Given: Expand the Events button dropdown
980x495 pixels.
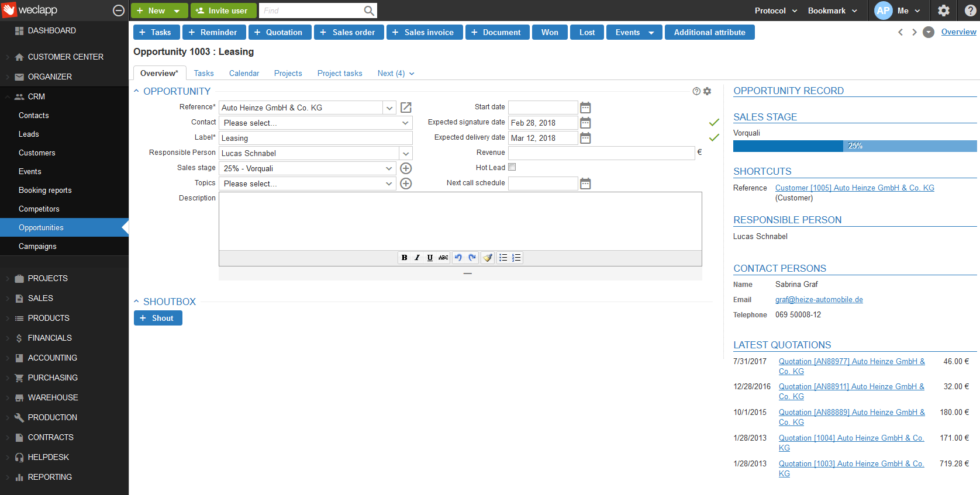Looking at the screenshot, I should point(651,33).
